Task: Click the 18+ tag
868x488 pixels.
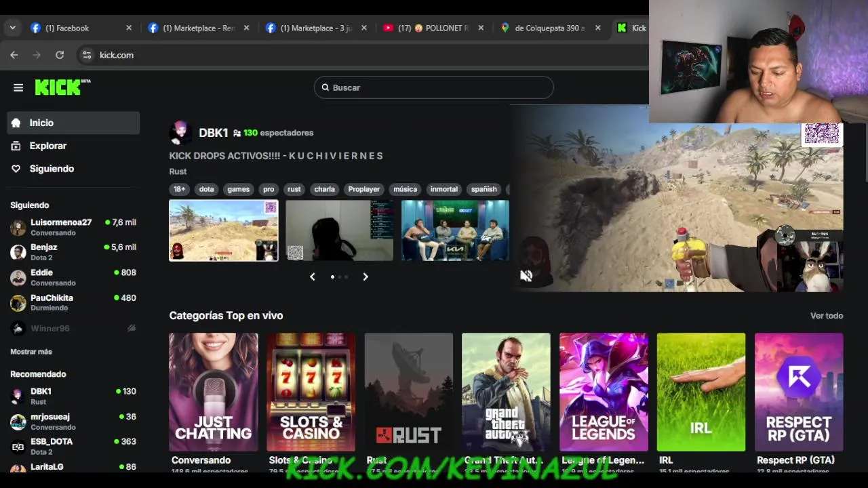Action: (x=179, y=189)
